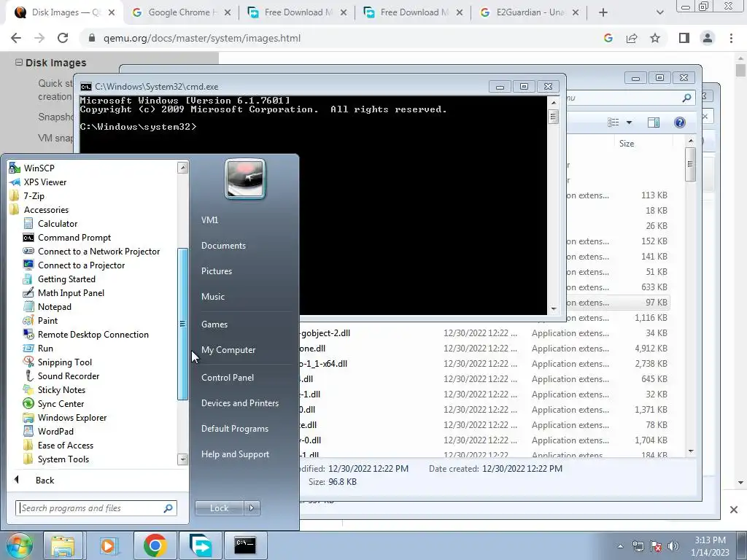Viewport: 747px width, 560px height.
Task: Open VM1 user folder link
Action: click(x=209, y=220)
